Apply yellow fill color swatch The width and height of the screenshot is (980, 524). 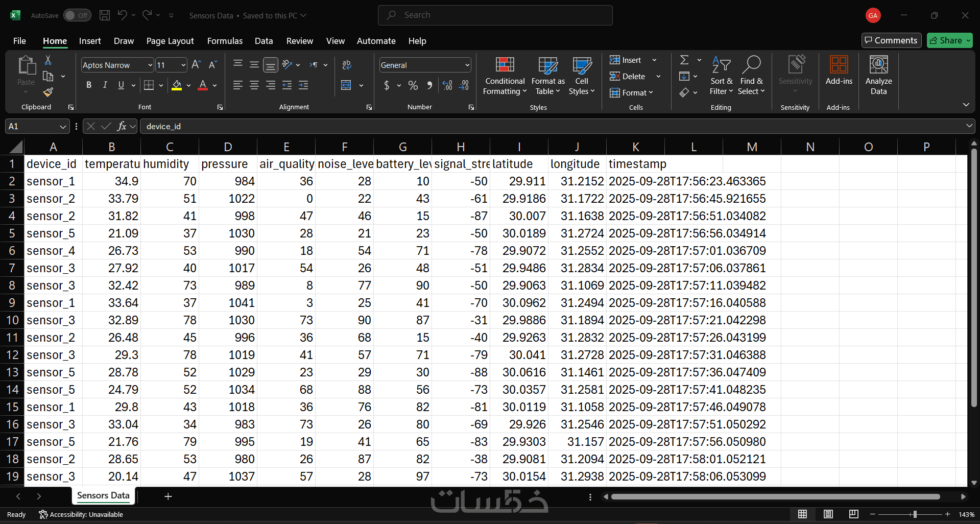[177, 85]
